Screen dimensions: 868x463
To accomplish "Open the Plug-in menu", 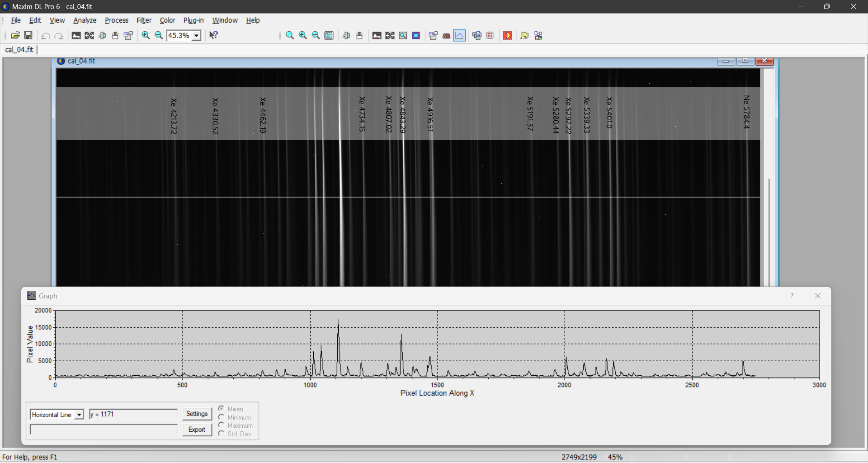I will tap(193, 20).
